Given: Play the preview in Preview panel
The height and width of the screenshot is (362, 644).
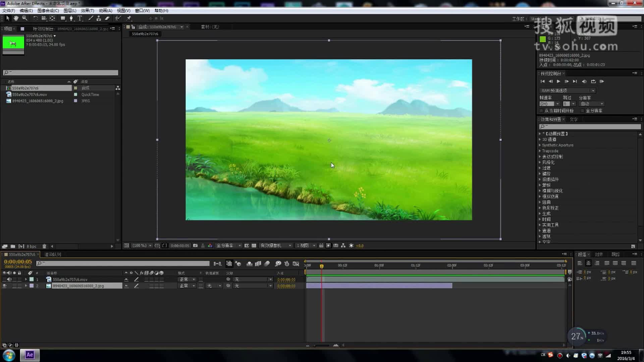Looking at the screenshot, I should click(558, 81).
